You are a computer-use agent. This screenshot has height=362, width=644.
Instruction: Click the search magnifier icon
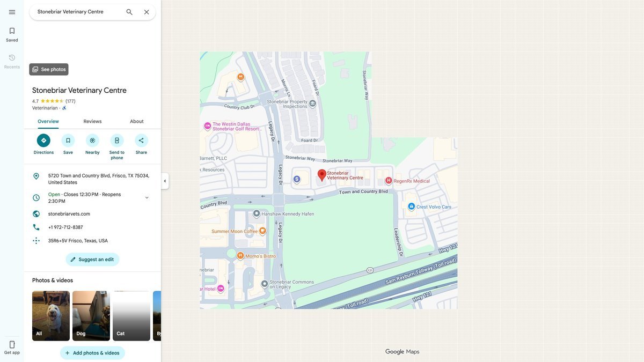[129, 12]
